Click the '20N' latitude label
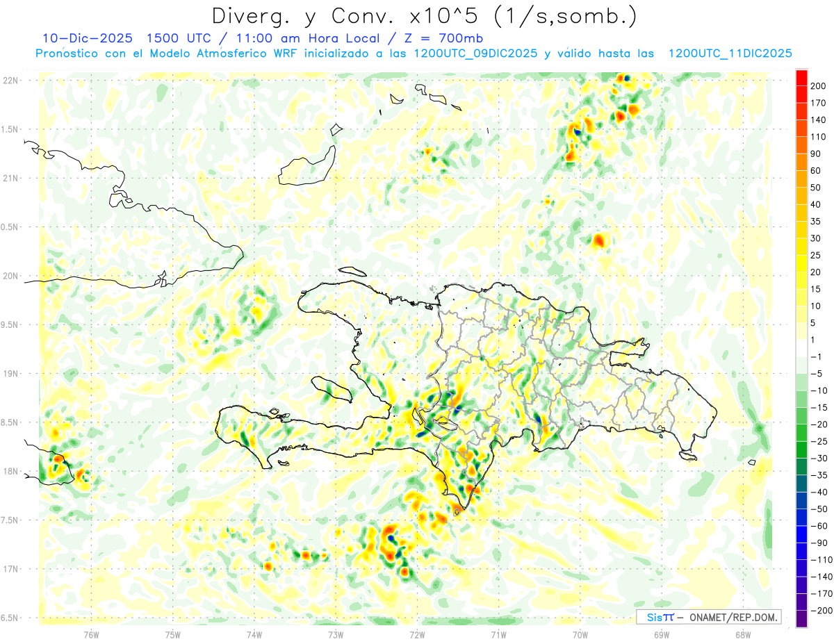This screenshot has height=644, width=834. pos(10,276)
